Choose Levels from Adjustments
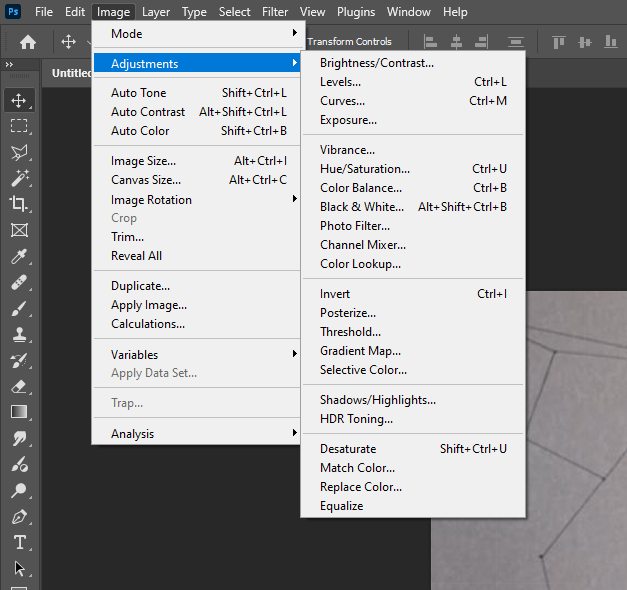Viewport: 627px width, 590px height. pos(413,82)
